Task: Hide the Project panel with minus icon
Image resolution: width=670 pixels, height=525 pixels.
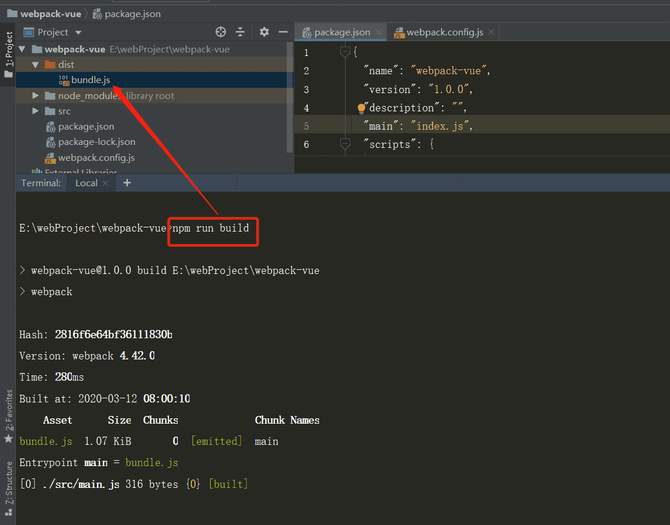Action: click(283, 32)
